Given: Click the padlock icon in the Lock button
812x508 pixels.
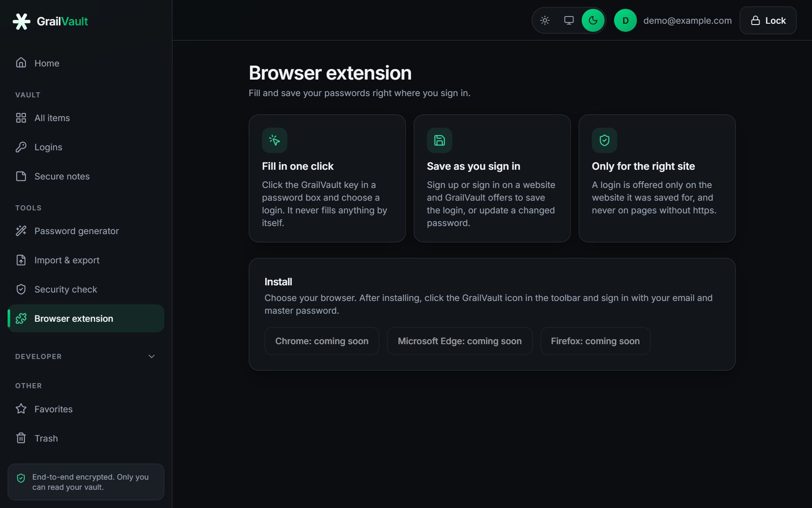Looking at the screenshot, I should (755, 20).
